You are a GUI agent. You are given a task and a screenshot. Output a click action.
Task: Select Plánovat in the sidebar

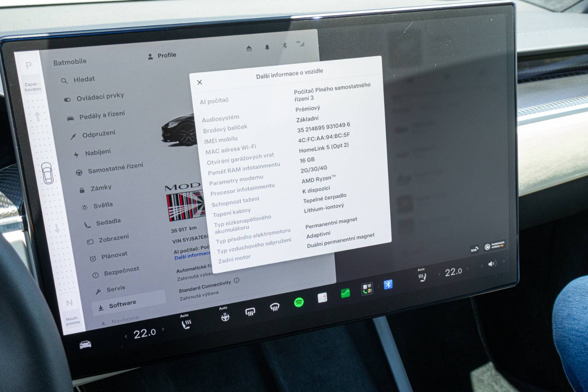click(108, 256)
